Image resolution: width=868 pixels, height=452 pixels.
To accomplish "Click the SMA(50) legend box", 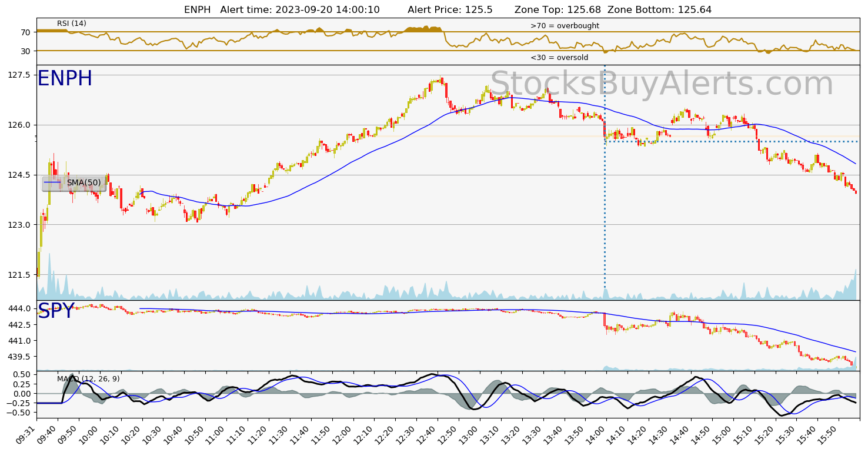I will 74,183.
